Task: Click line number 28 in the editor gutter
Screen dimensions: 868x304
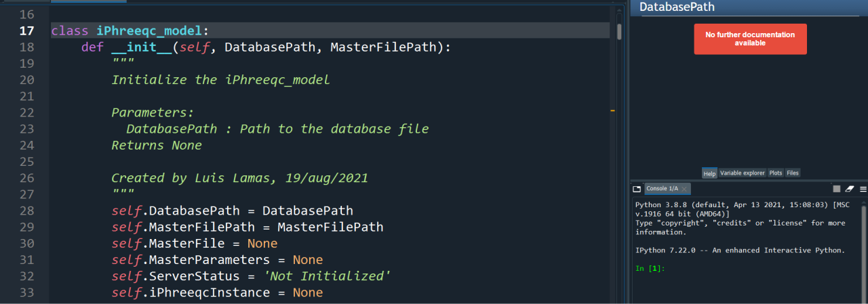Action: [26, 211]
